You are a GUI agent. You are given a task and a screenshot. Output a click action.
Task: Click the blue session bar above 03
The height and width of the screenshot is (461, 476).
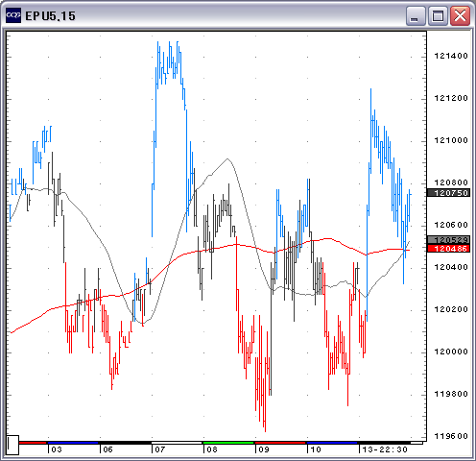pos(73,443)
